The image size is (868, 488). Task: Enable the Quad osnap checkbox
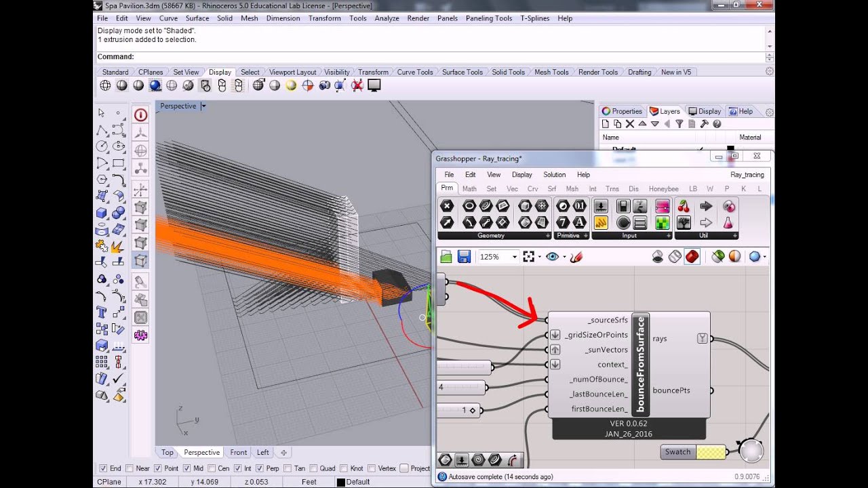pos(313,468)
